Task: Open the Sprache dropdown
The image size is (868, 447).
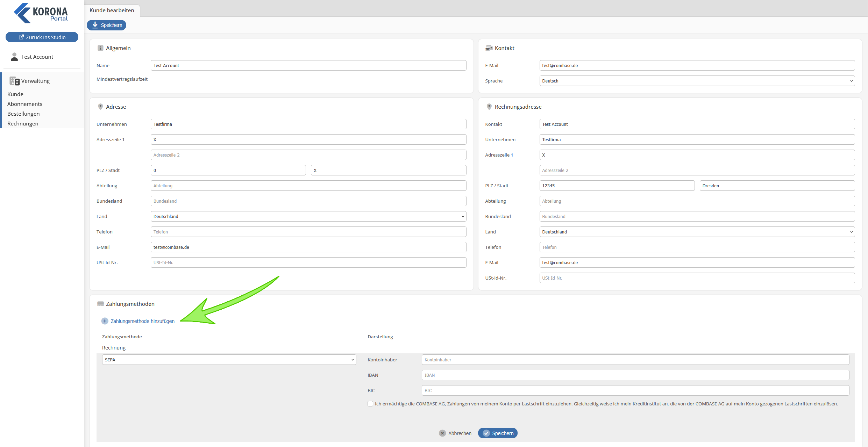Action: pyautogui.click(x=697, y=81)
